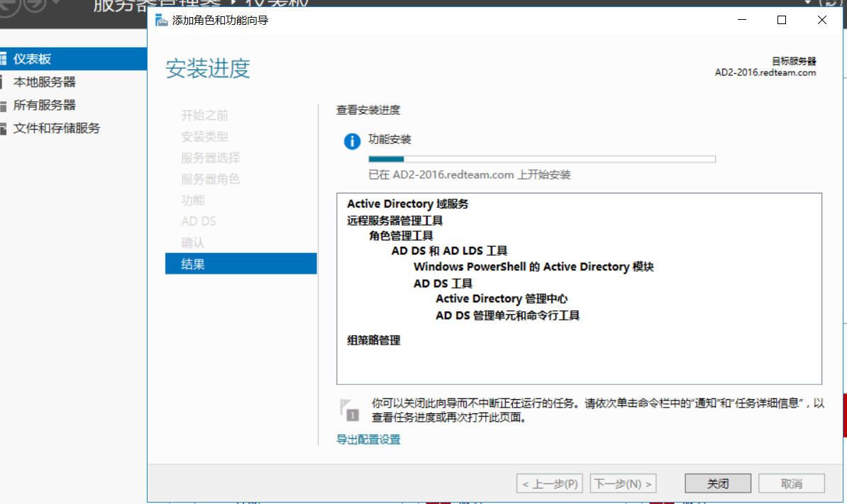The image size is (847, 504).
Task: Click the 文件和存储服务 sidebar icon
Action: click(4, 128)
